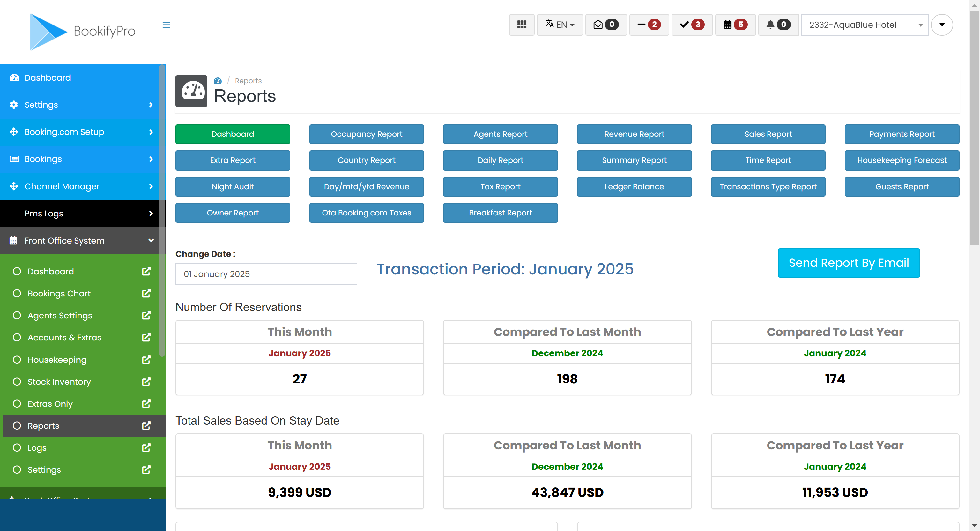Click the apps grid icon in the top bar
The image size is (980, 531).
[x=522, y=25]
